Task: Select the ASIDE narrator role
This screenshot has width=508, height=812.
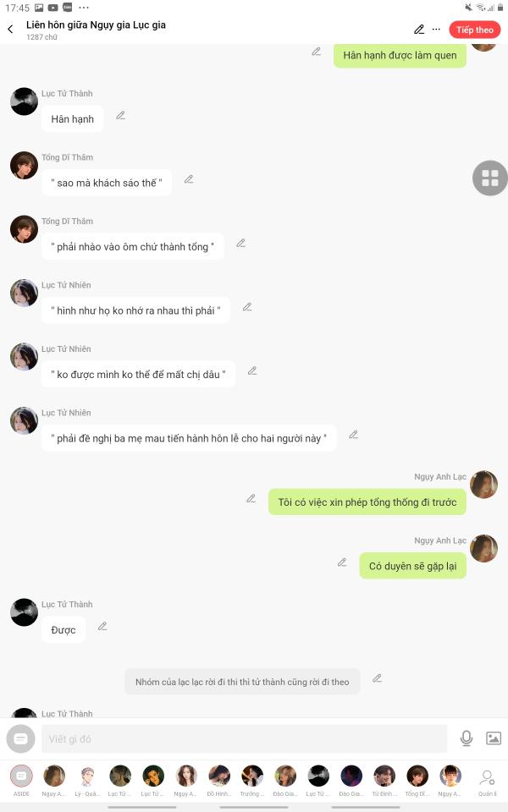Action: tap(21, 781)
